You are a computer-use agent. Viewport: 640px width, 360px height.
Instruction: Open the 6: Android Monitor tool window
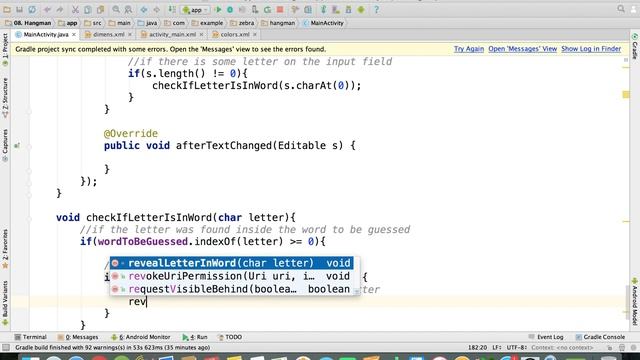[140, 337]
